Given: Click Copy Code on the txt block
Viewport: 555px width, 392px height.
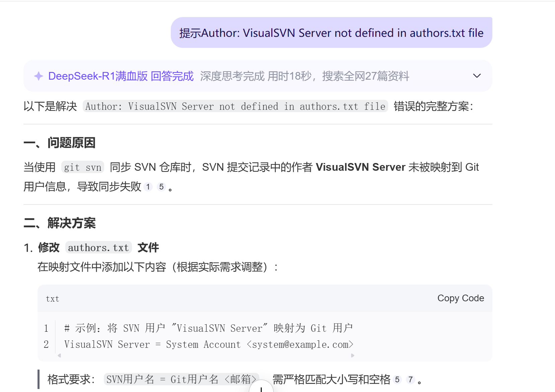Looking at the screenshot, I should click(461, 298).
